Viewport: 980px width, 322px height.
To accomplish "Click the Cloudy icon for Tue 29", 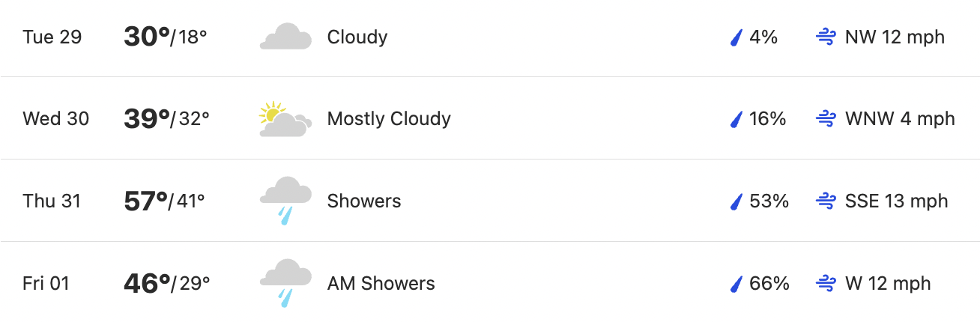I will pos(285,37).
